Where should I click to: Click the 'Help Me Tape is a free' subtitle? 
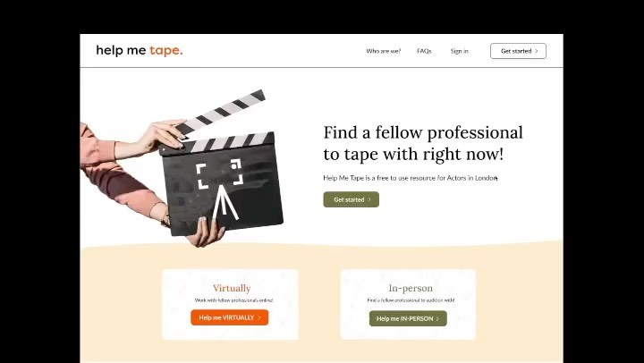pos(411,178)
